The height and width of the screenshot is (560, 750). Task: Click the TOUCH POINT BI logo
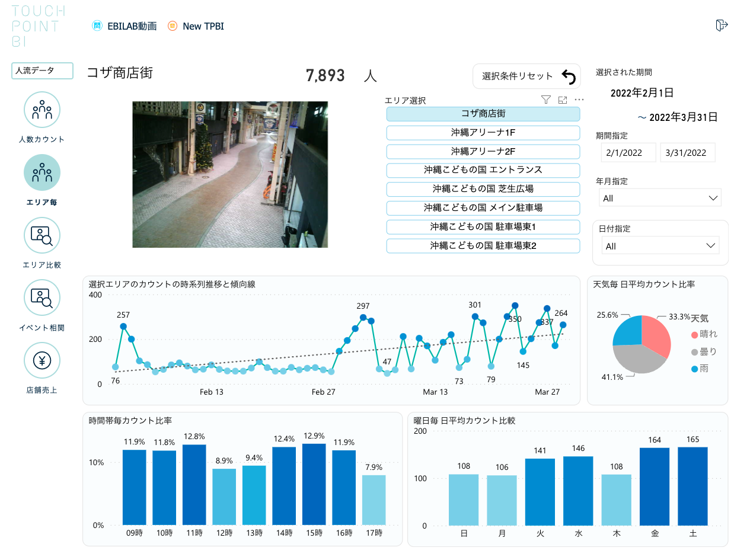pos(38,26)
